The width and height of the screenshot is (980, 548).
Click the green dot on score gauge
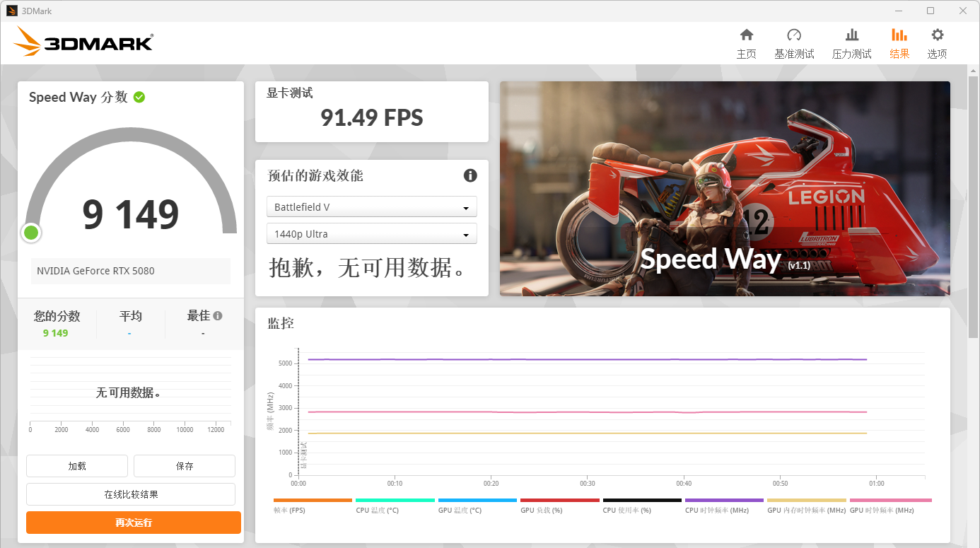click(x=30, y=233)
